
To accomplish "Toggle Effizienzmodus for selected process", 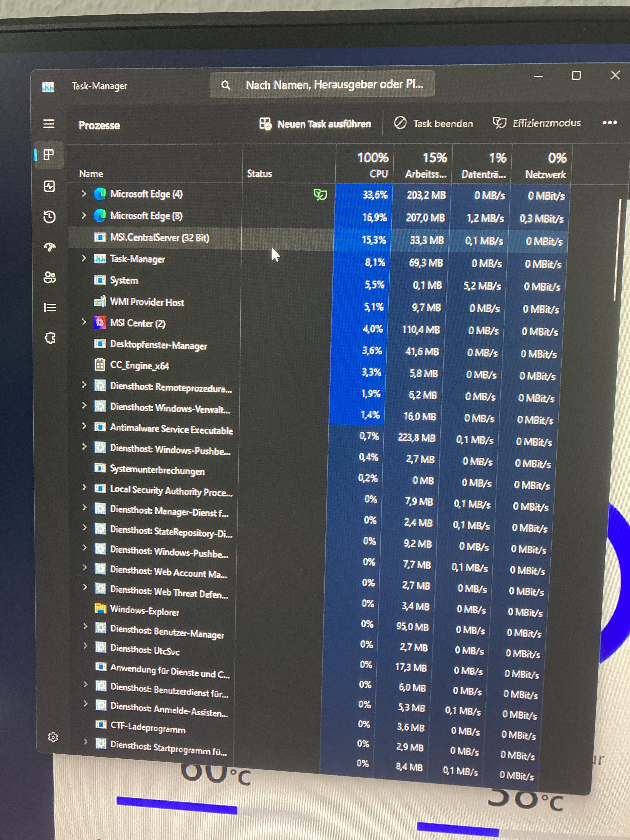I will coord(537,123).
